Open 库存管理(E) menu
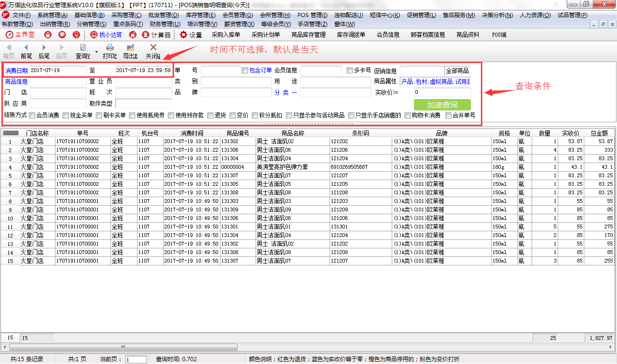 (x=200, y=15)
